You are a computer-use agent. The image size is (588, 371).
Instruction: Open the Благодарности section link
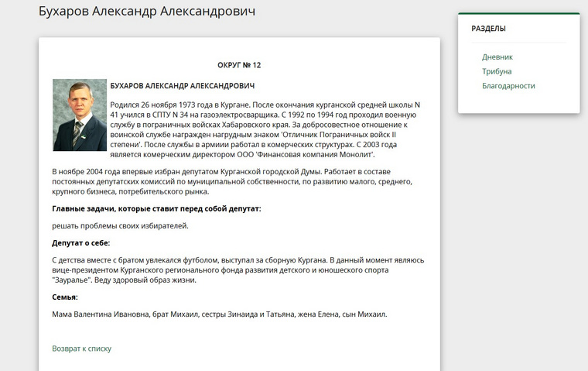point(508,86)
